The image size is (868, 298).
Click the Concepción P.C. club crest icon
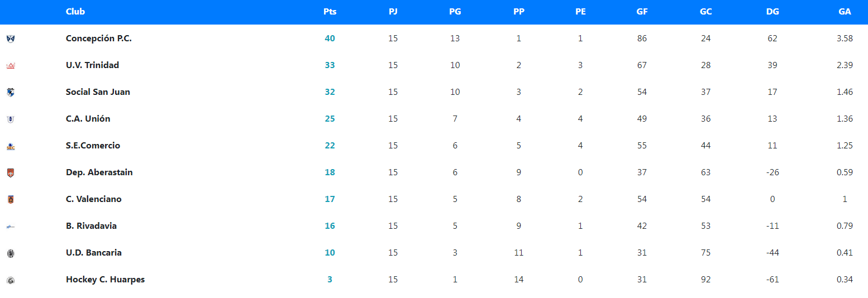11,39
